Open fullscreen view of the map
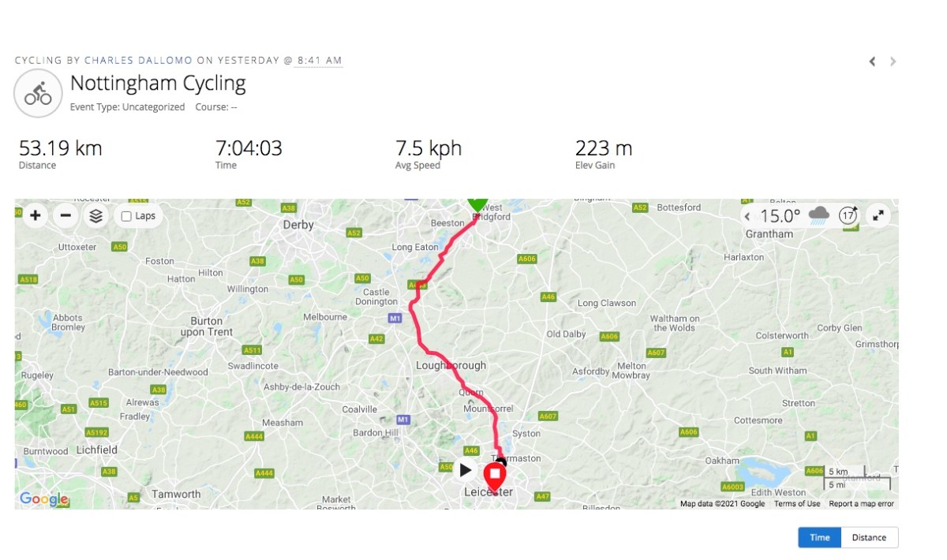Viewport: 947px width, 560px height. pyautogui.click(x=879, y=215)
